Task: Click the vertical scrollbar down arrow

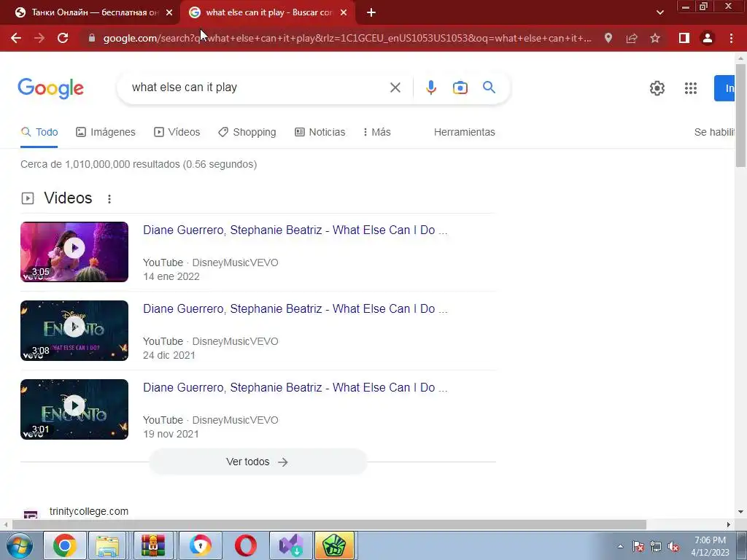Action: (741, 513)
